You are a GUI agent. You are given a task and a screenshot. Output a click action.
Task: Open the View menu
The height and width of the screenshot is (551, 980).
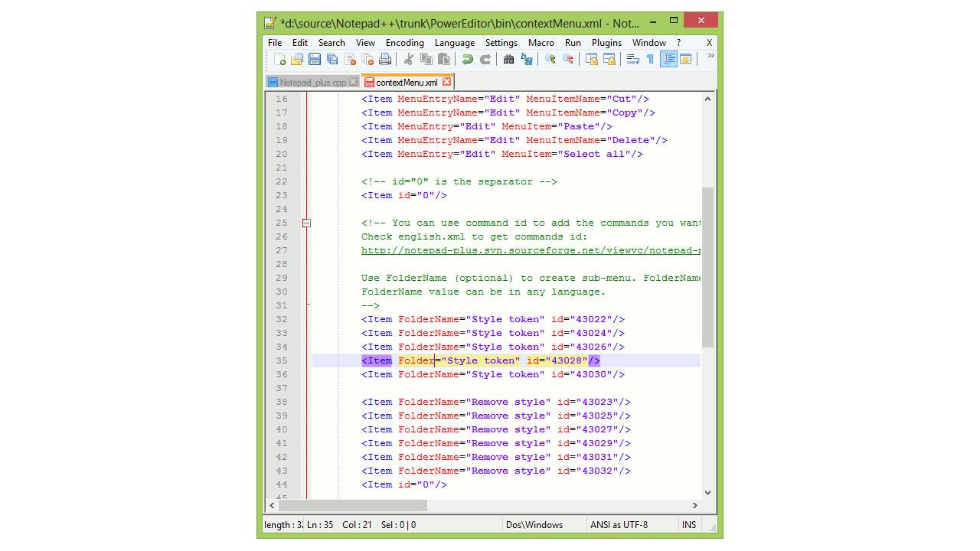pyautogui.click(x=365, y=43)
